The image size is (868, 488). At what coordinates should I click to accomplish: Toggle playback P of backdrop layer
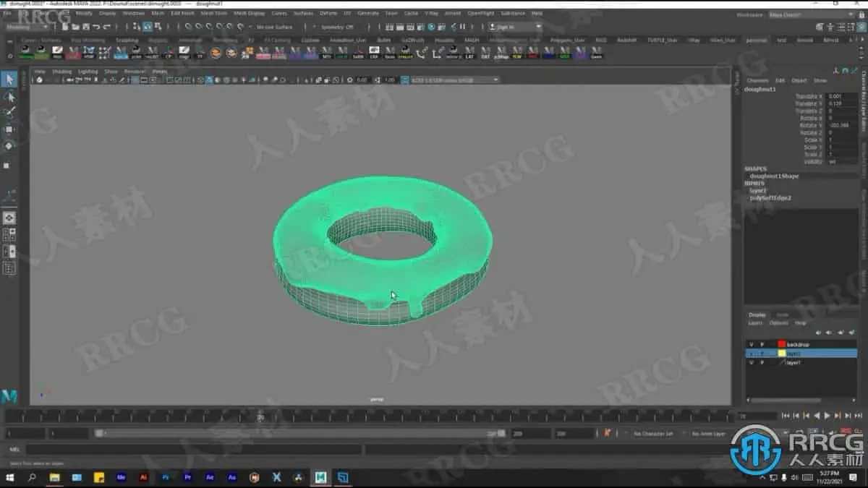[x=761, y=344]
